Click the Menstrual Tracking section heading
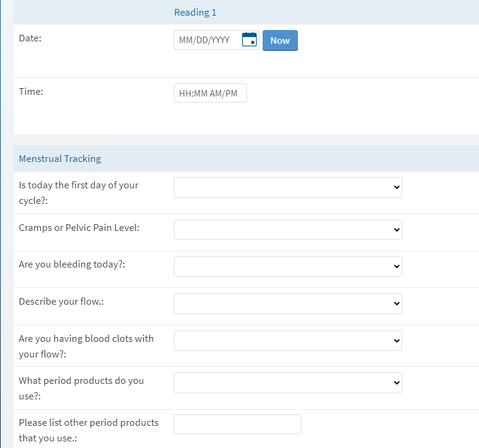479x448 pixels. [x=60, y=158]
